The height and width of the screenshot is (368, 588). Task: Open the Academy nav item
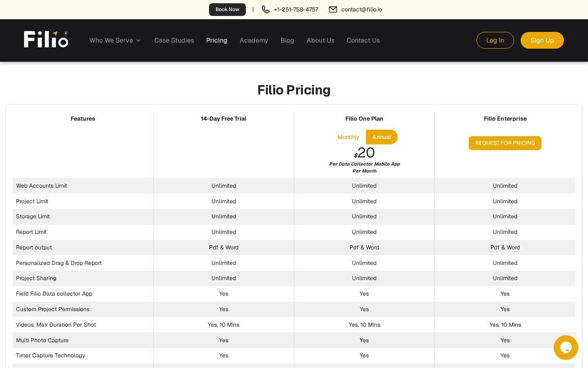tap(254, 40)
